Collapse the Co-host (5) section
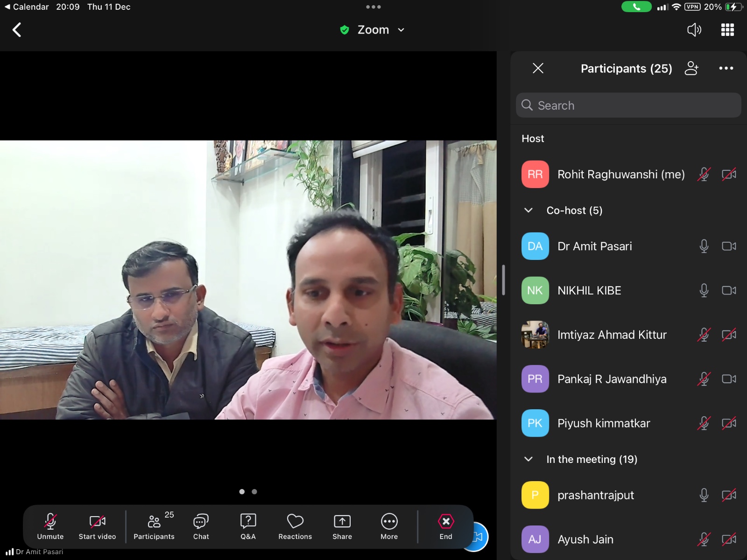The image size is (747, 560). click(x=529, y=210)
